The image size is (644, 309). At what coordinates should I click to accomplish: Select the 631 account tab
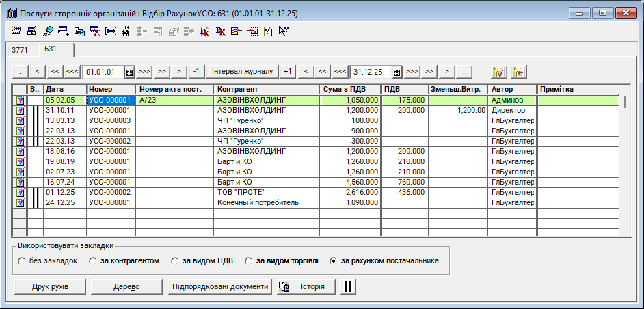tap(51, 49)
